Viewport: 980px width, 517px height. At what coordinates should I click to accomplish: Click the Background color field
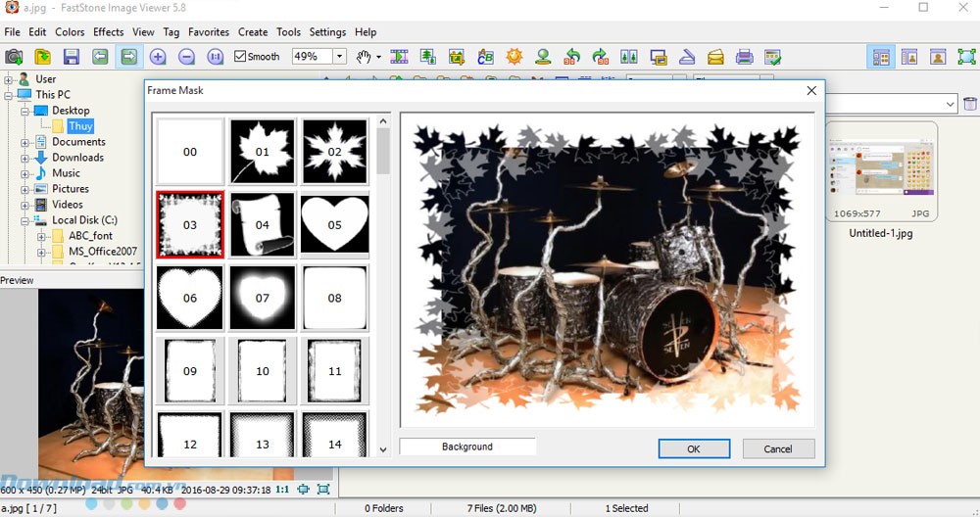(x=467, y=446)
